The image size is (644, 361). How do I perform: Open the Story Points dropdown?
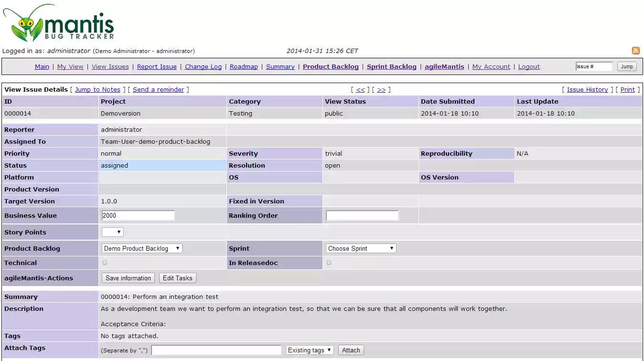point(112,231)
